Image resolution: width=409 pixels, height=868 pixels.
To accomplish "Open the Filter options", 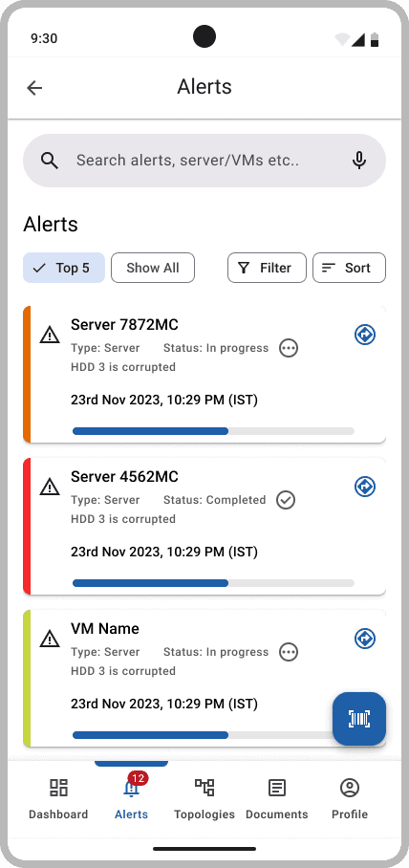I will pyautogui.click(x=267, y=268).
